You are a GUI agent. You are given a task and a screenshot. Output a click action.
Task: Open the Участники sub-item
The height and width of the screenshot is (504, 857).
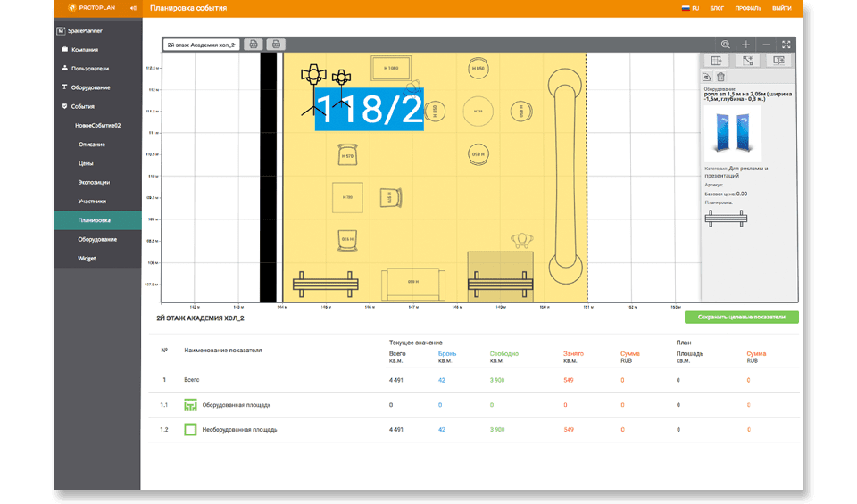(92, 202)
